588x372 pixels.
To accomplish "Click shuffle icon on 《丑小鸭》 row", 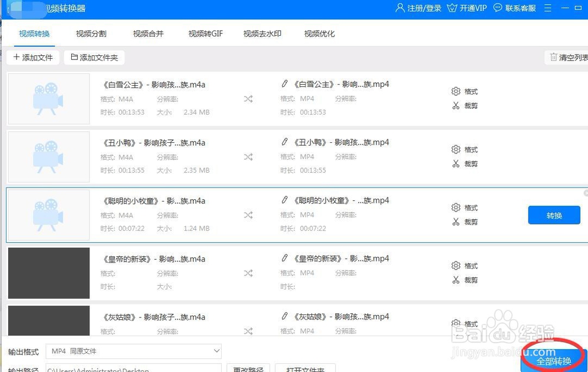I will (x=248, y=157).
